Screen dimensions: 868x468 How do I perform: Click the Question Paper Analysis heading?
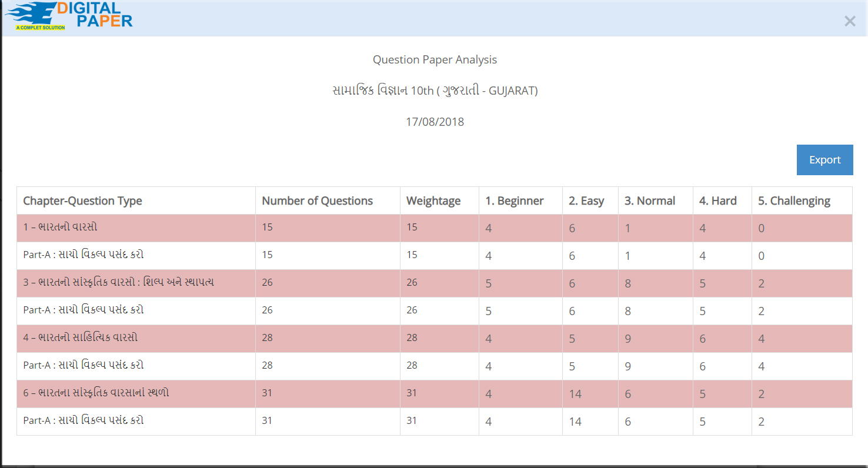click(435, 60)
